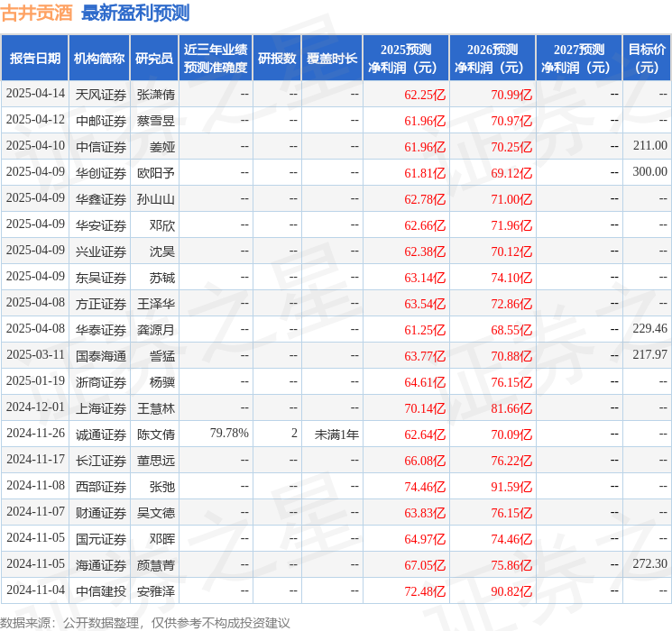Click the 数据来源 disclaimer text
The height and width of the screenshot is (631, 672).
coord(145,622)
